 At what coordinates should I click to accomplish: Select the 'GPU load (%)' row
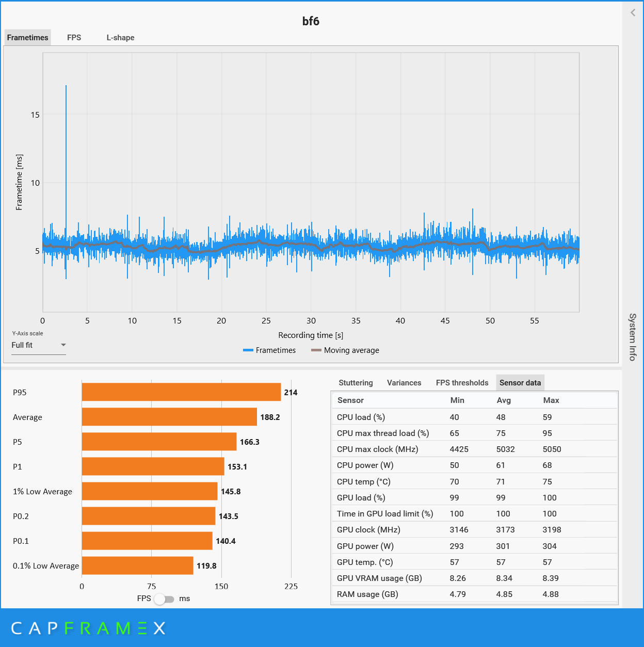(x=474, y=497)
